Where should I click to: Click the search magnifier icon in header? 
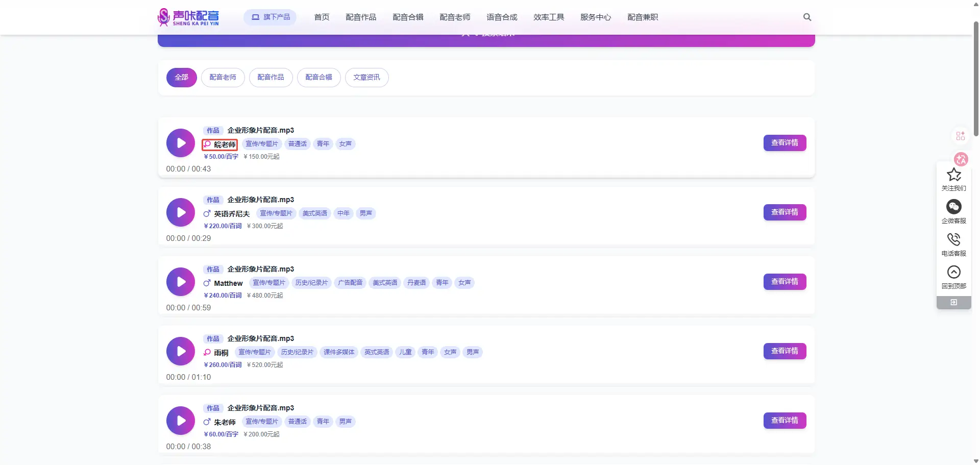pyautogui.click(x=807, y=17)
